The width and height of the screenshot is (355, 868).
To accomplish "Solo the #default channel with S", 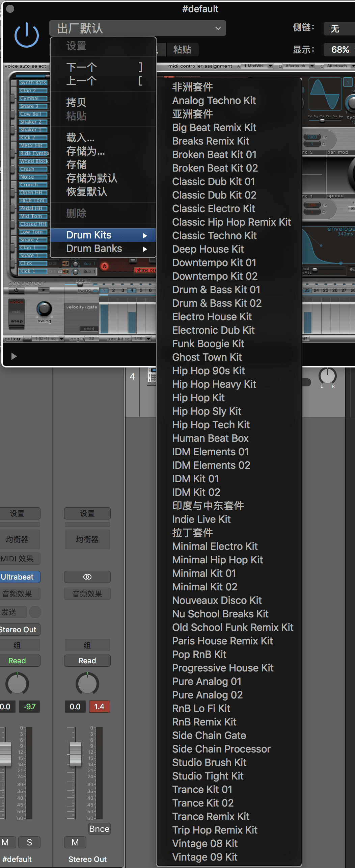I will click(x=29, y=842).
